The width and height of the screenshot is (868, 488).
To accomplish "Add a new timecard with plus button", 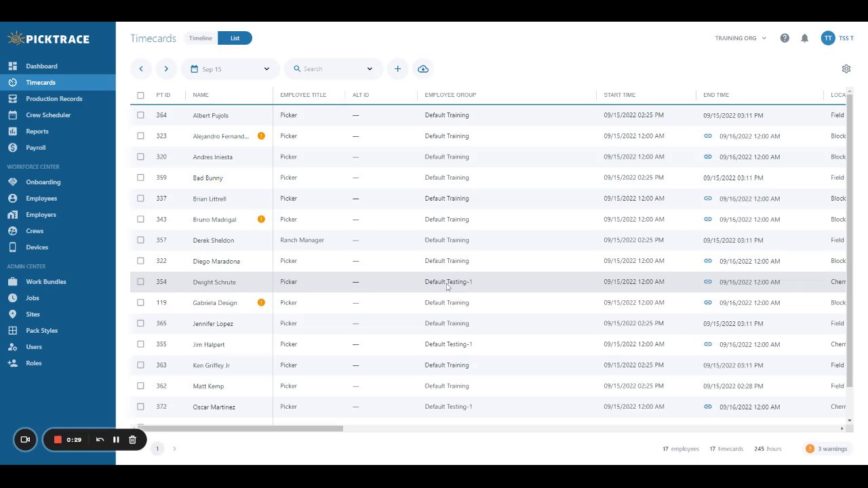I will [397, 68].
